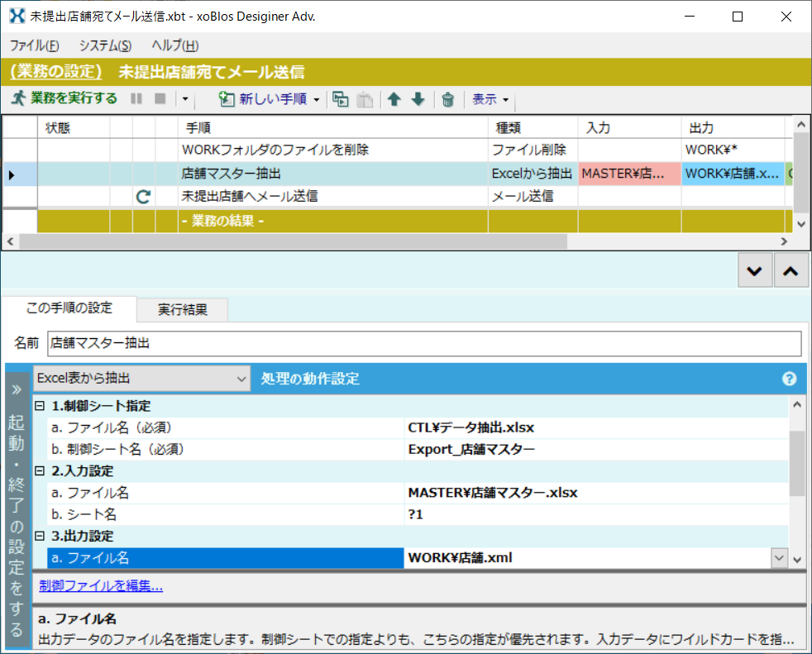Click the up chevron panel button
This screenshot has width=812, height=654.
(791, 270)
